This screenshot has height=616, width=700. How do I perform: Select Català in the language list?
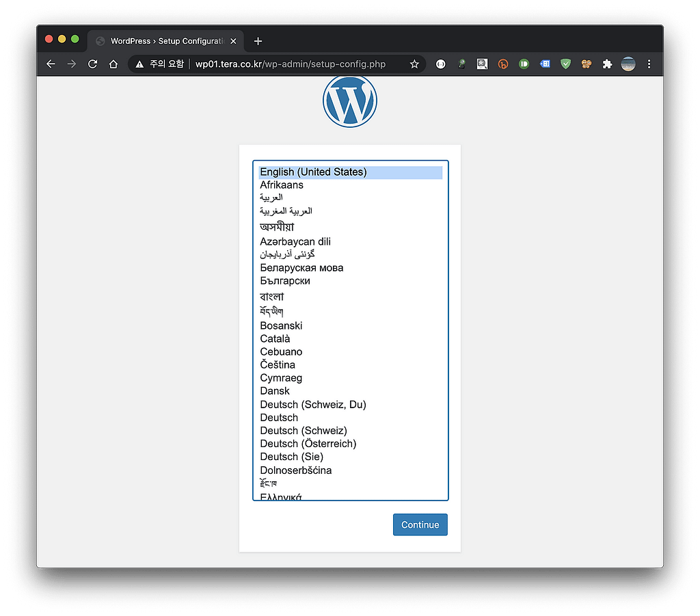pos(351,338)
